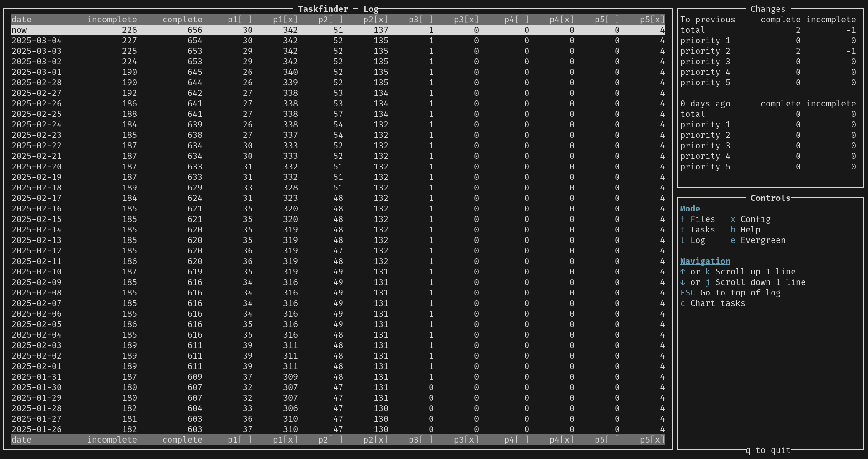The image size is (868, 459).
Task: Click the Mode heading in Controls
Action: (690, 209)
